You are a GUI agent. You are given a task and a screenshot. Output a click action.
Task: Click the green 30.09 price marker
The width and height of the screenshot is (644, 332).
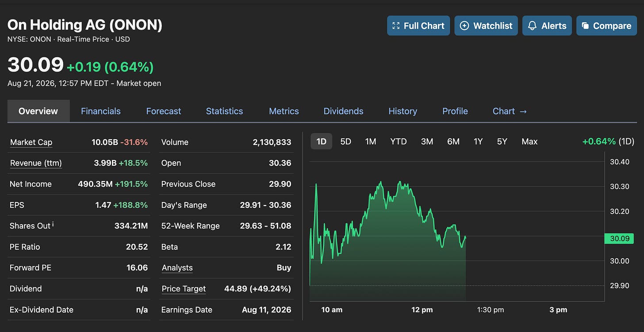click(619, 239)
